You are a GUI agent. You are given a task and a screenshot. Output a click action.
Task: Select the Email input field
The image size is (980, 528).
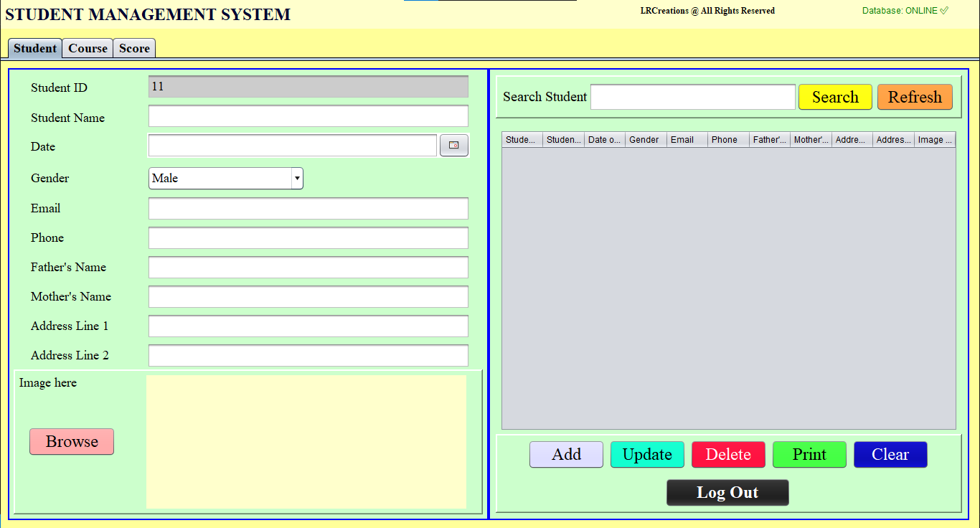coord(308,209)
